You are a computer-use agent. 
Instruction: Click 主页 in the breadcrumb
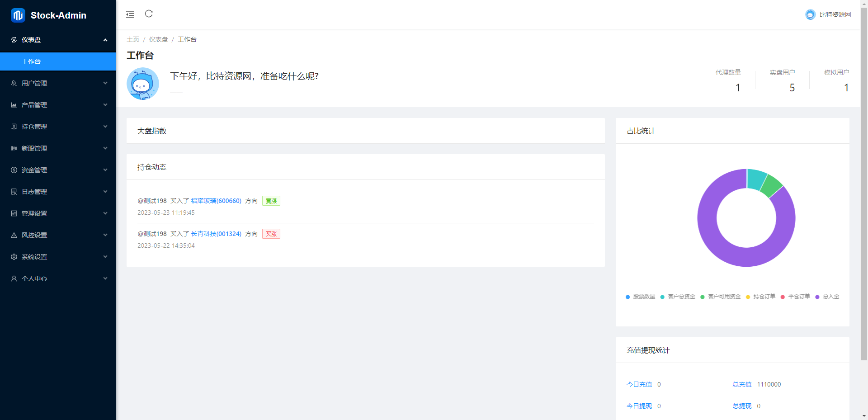coord(133,39)
